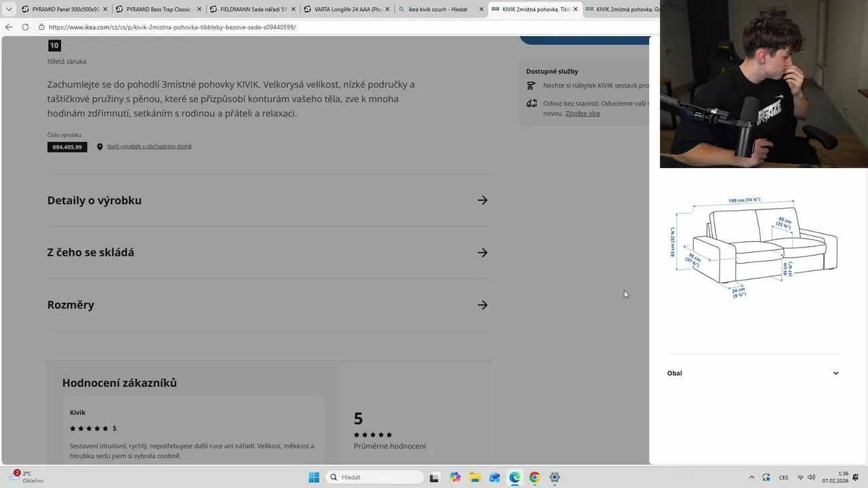Click the arrow next to Detaily o výrobku
Screen dimensions: 868x488
tap(482, 201)
